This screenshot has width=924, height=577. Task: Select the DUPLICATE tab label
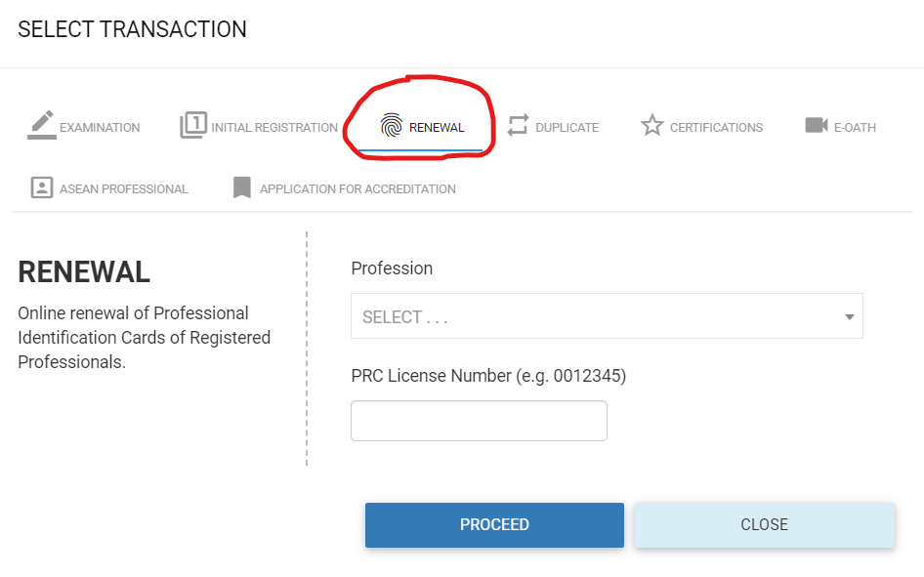[567, 128]
